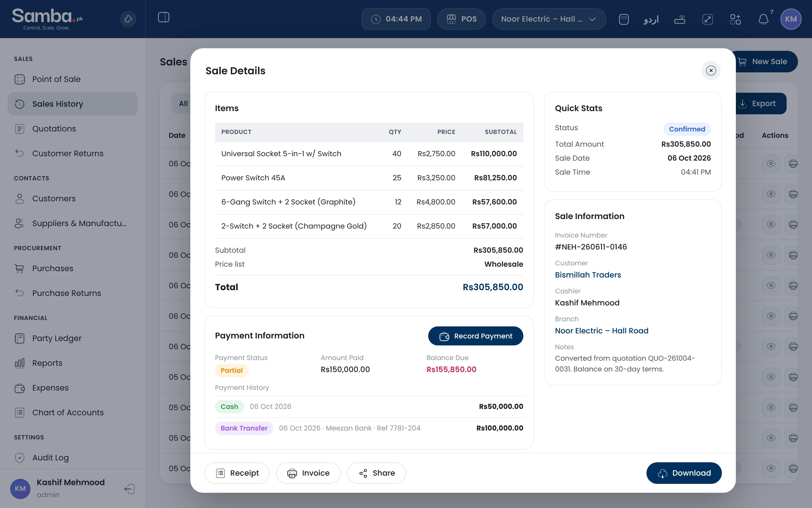Open Audit Log

(x=72, y=458)
